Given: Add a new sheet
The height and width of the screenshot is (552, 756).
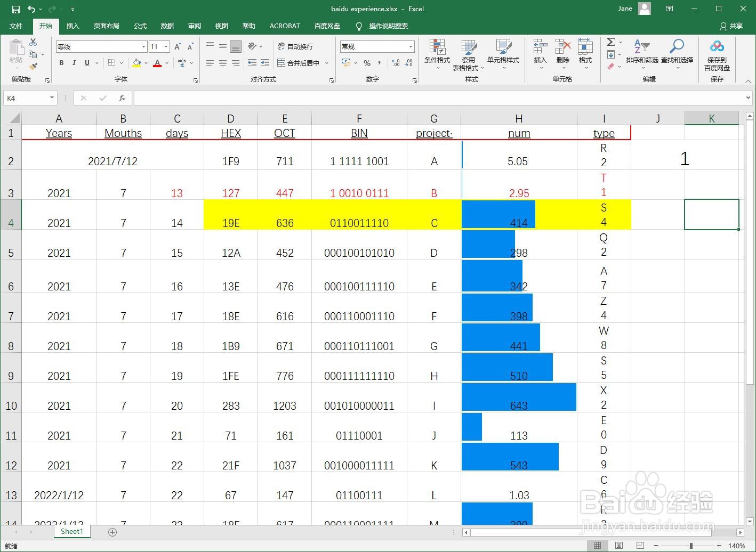Looking at the screenshot, I should (x=112, y=532).
